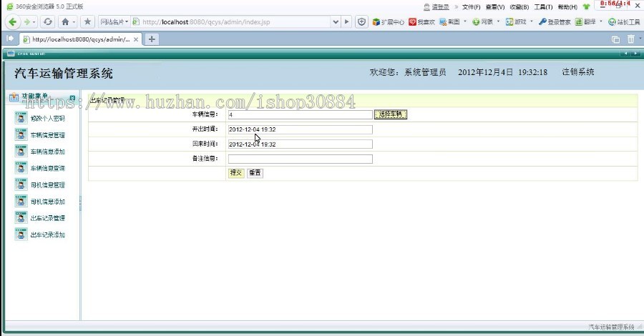
Task: Expand the 翻译 dropdown arrow
Action: 601,21
